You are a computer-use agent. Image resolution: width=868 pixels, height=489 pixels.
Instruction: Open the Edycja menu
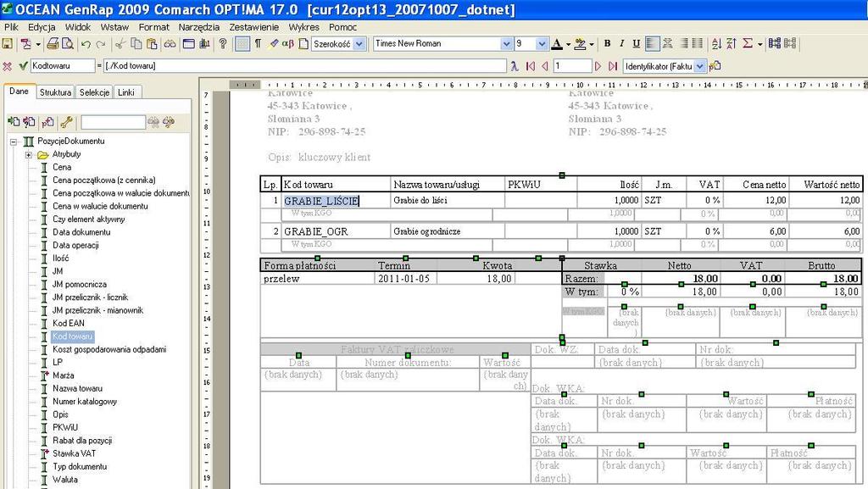[42, 26]
